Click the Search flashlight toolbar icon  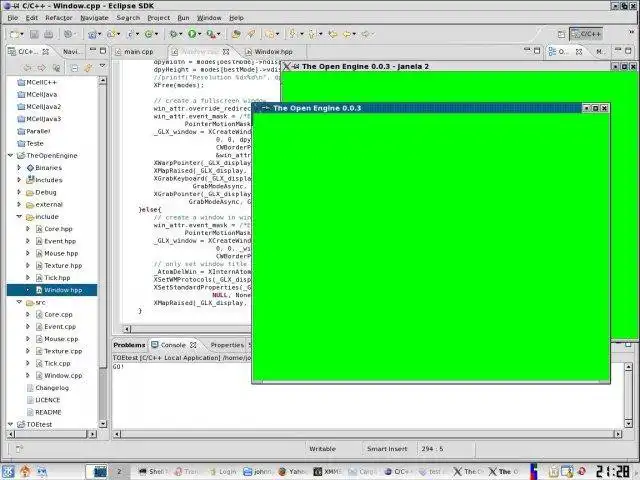click(x=251, y=34)
